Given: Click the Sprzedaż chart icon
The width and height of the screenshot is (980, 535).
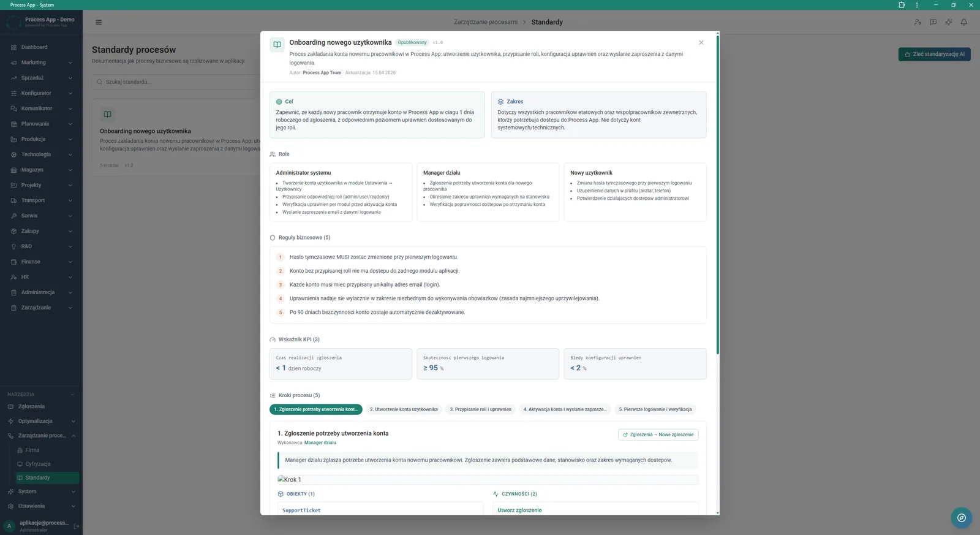Looking at the screenshot, I should 13,78.
